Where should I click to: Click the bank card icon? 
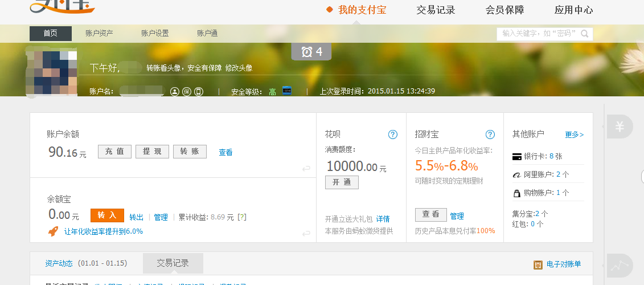pos(516,157)
